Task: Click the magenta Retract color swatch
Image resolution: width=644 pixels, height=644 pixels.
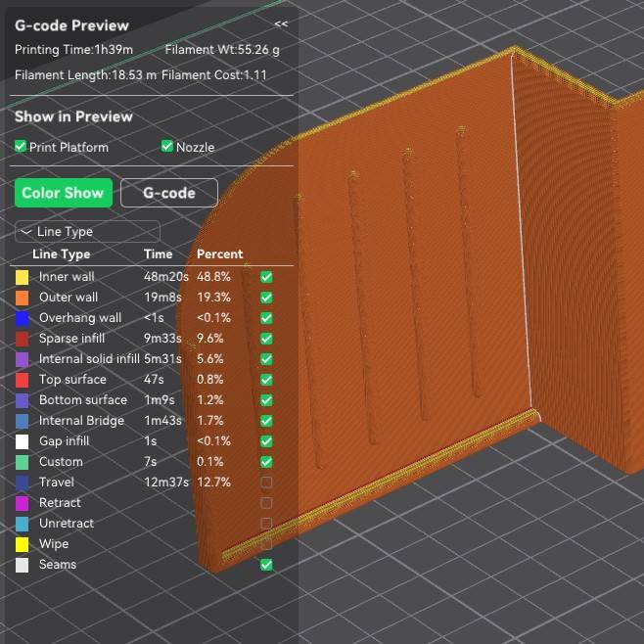Action: point(23,503)
